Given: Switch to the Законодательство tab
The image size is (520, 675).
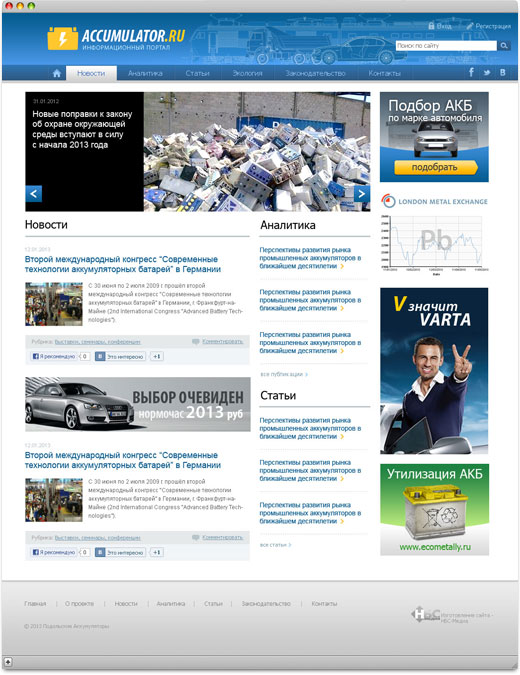Looking at the screenshot, I should tap(315, 73).
